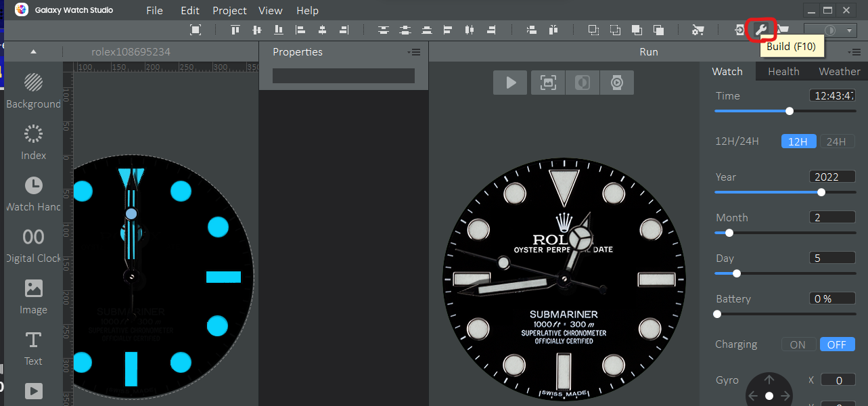Image resolution: width=868 pixels, height=406 pixels.
Task: Click the Build wrench icon
Action: tap(760, 30)
